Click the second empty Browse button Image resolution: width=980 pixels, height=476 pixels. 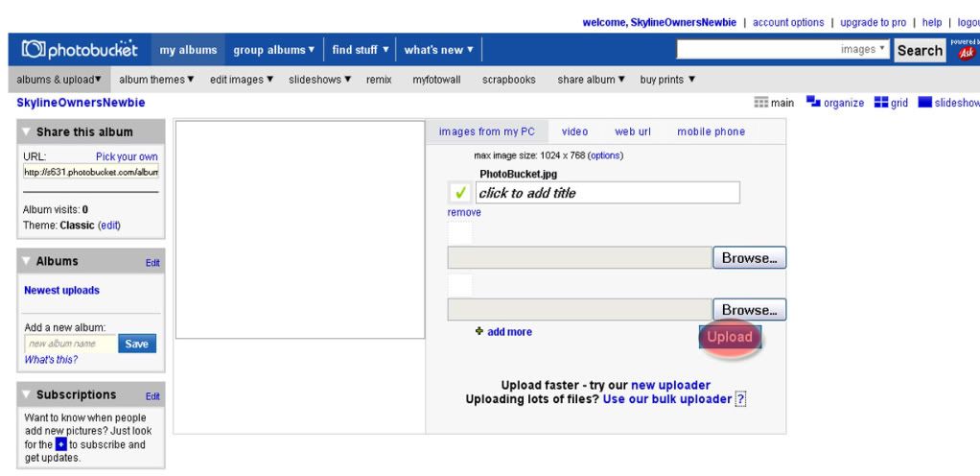coord(749,310)
